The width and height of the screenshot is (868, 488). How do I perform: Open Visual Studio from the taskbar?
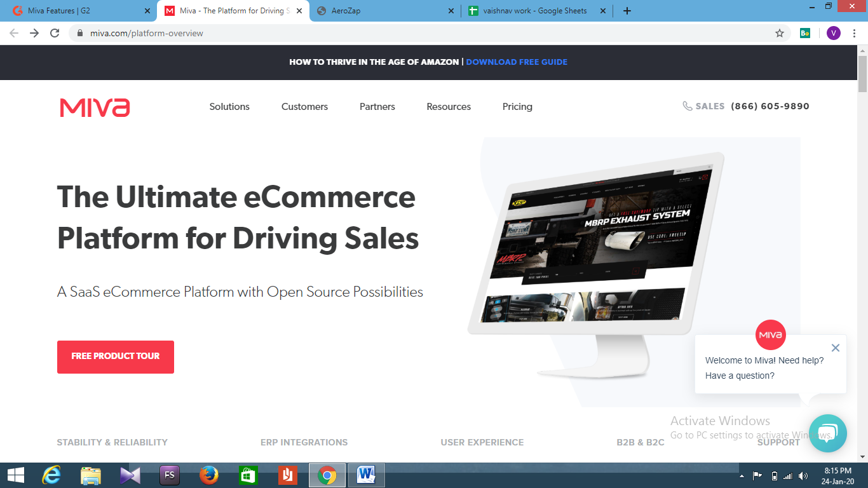[x=130, y=475]
